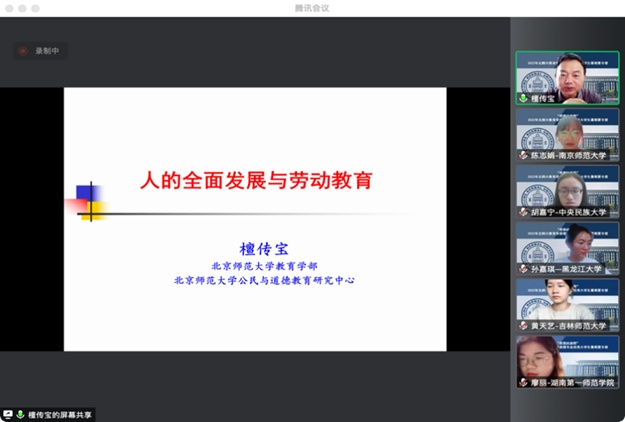Click the red recording indicator dot
The image size is (625, 422).
click(x=23, y=51)
